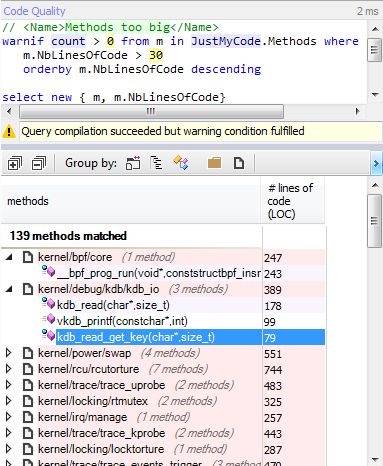Viewport: 383px width, 466px height.
Task: Collapse the kernel/bpf/core node
Action: [9, 257]
